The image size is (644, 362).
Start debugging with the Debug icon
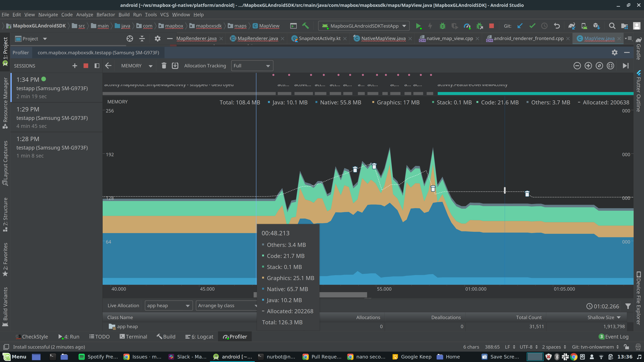[443, 26]
